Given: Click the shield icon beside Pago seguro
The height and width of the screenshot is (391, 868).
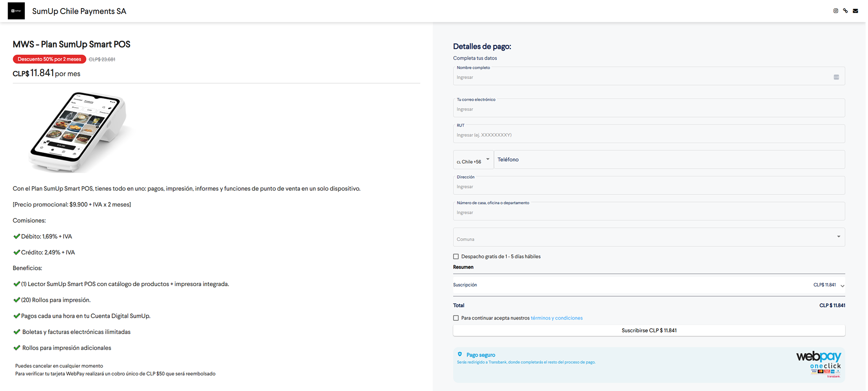Looking at the screenshot, I should (460, 354).
